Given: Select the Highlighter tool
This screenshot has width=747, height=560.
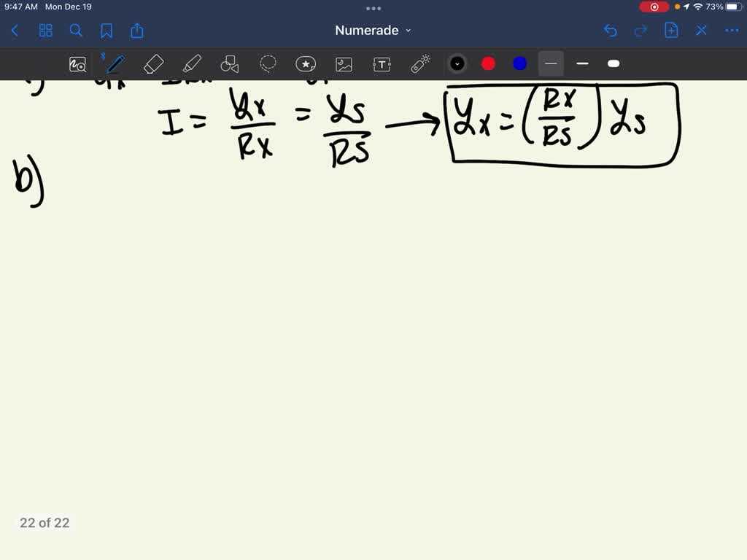Looking at the screenshot, I should coord(192,64).
